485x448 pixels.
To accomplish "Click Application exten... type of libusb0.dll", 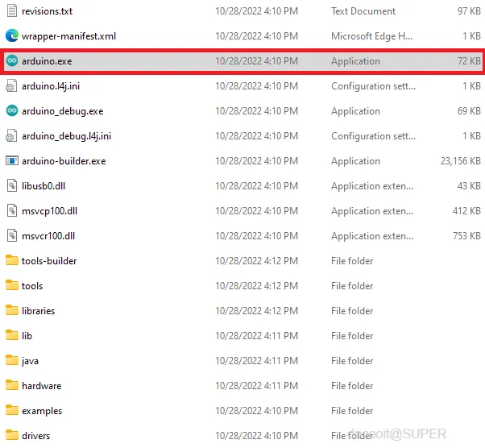I will tap(372, 186).
